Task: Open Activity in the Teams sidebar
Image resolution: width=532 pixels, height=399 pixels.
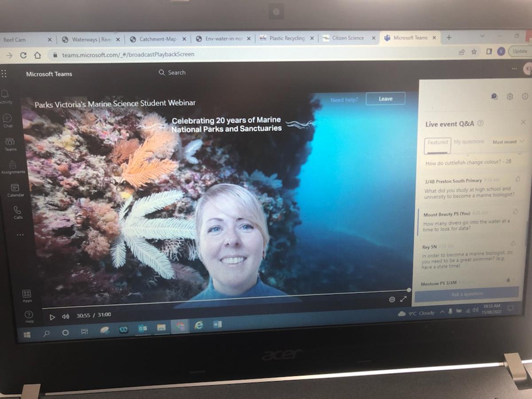Action: pos(5,97)
